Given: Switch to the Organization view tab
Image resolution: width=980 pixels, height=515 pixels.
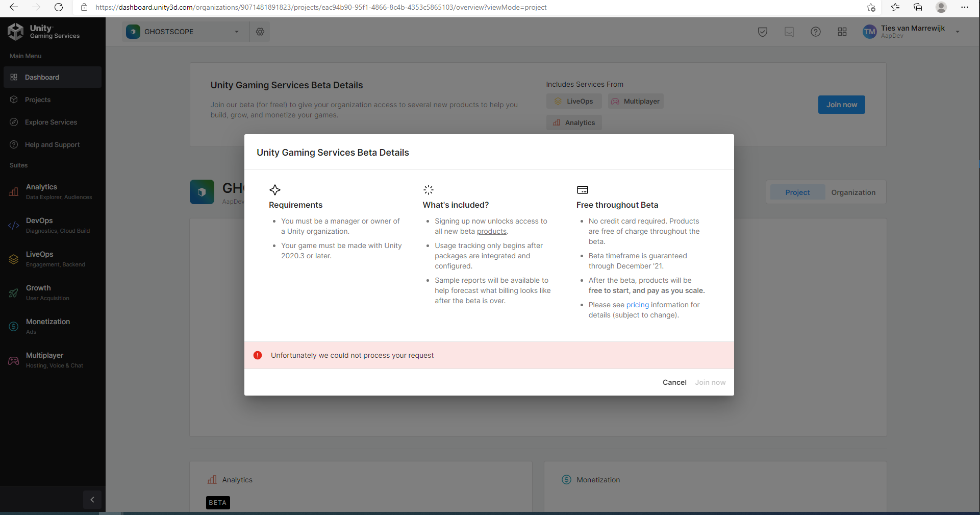Looking at the screenshot, I should (853, 192).
